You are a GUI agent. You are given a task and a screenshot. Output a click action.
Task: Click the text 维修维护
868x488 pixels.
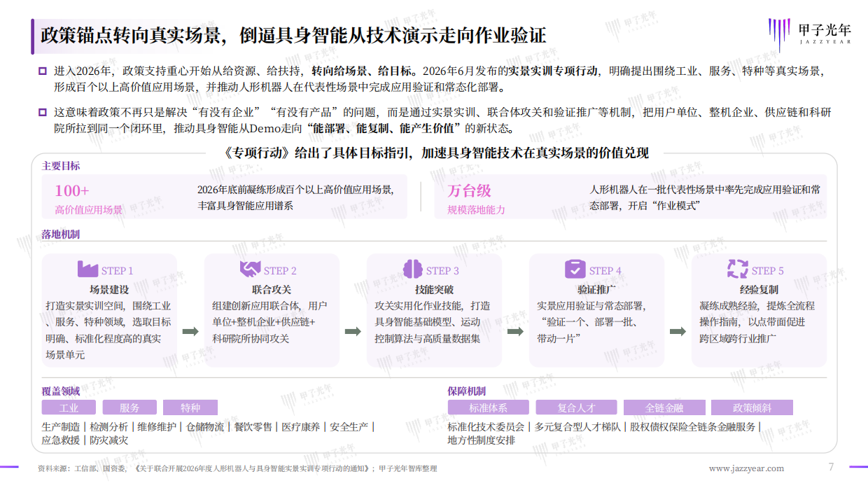click(157, 426)
